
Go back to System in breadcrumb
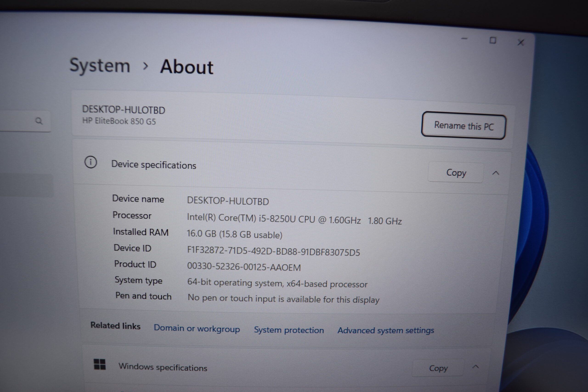pos(100,66)
